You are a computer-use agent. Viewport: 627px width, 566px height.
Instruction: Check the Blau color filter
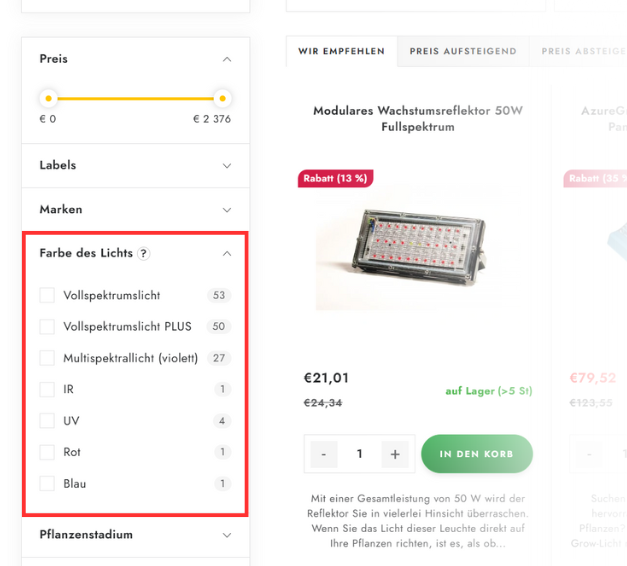47,484
